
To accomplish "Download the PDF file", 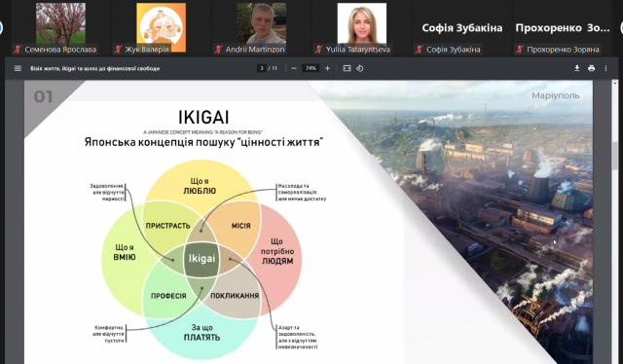I will click(x=577, y=68).
